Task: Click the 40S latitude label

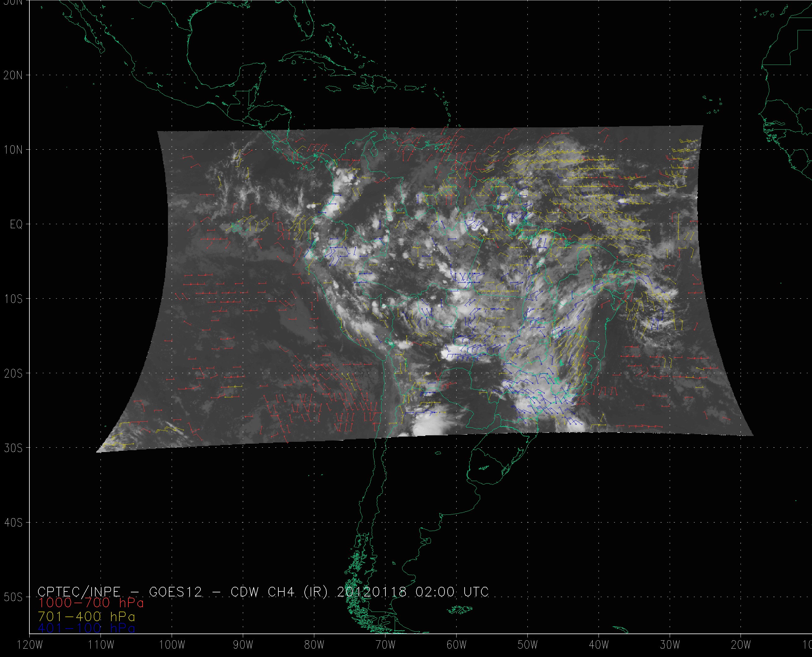Action: point(13,523)
